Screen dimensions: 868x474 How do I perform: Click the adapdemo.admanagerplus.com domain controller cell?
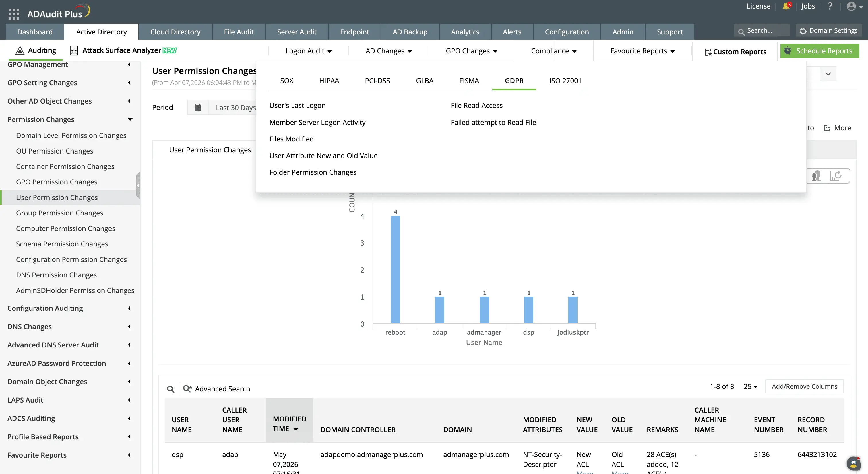(x=371, y=454)
